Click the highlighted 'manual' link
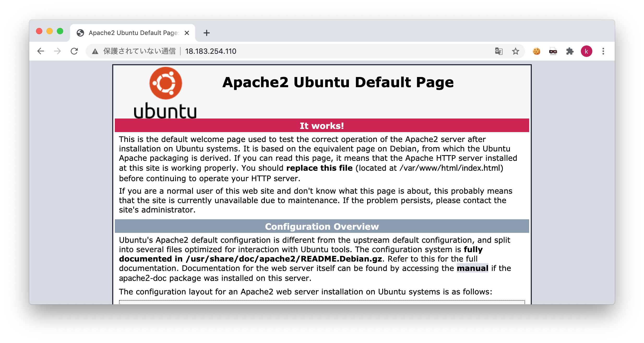 [473, 268]
